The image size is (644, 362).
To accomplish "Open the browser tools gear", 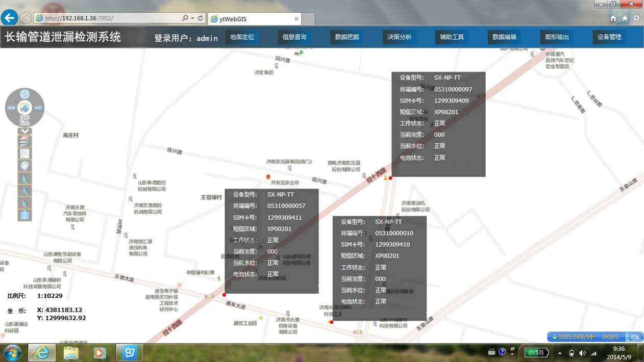I will 636,18.
